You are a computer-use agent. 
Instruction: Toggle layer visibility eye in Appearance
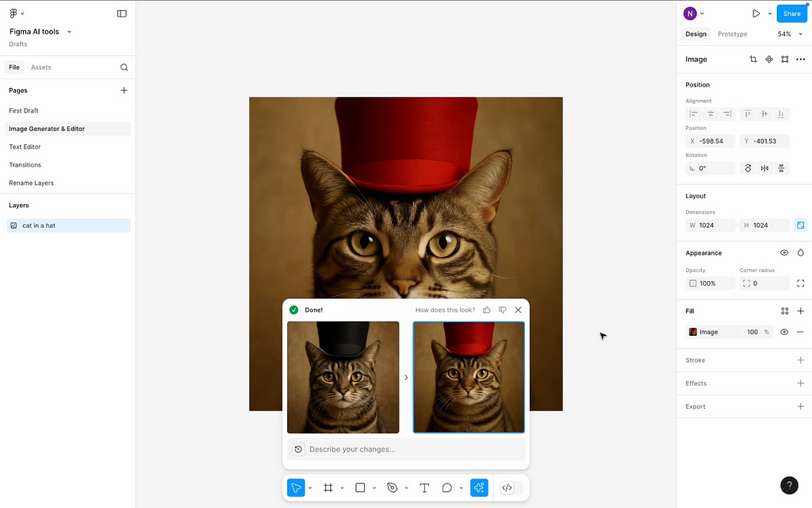[x=784, y=253]
